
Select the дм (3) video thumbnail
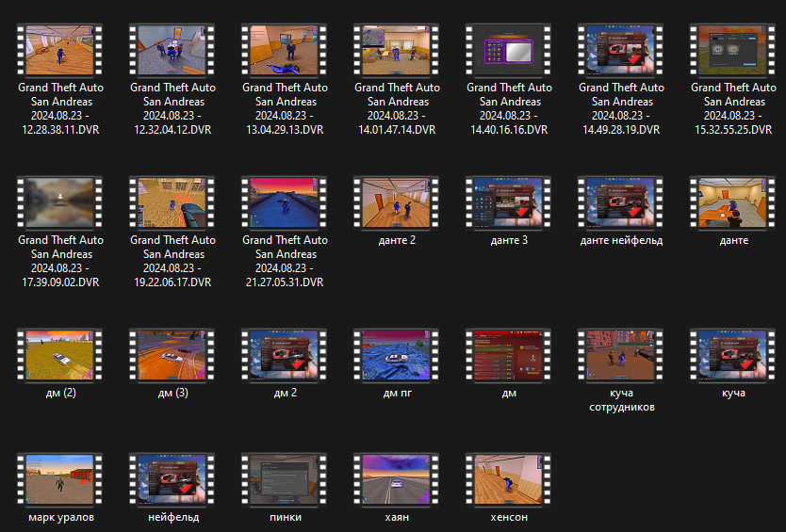[172, 356]
